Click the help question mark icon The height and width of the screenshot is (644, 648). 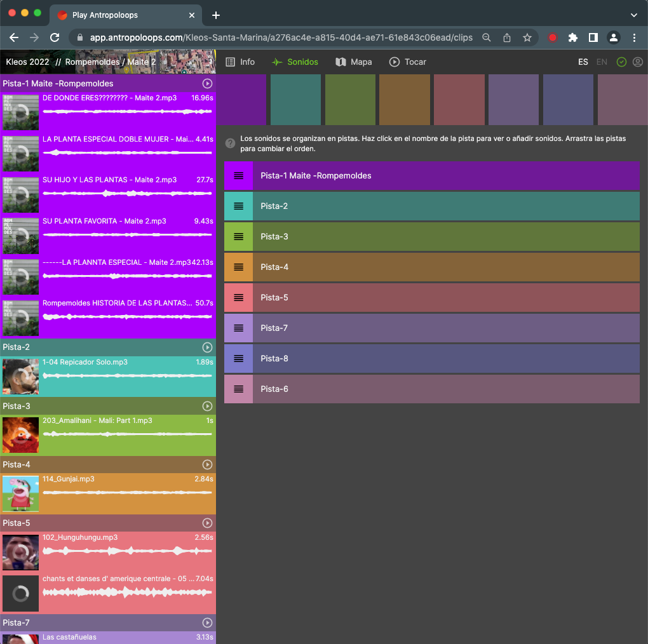[x=231, y=144]
